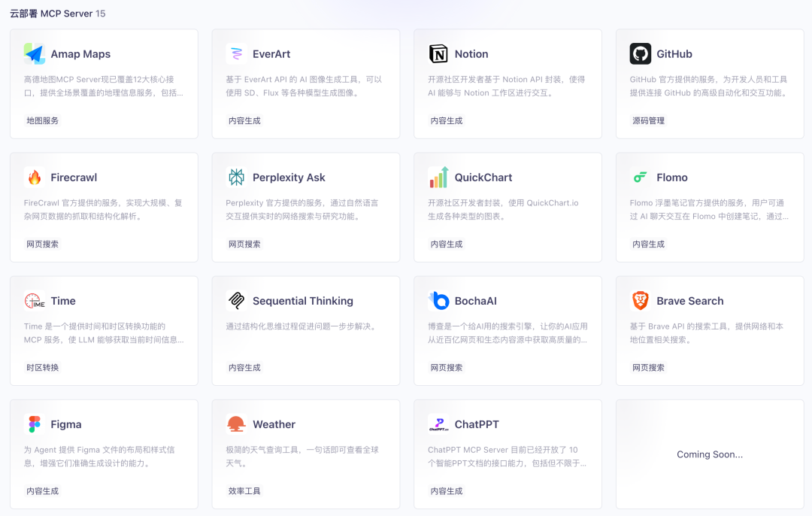Click the 云部署 MCP Server 15 heading
The width and height of the screenshot is (812, 516).
pos(57,14)
